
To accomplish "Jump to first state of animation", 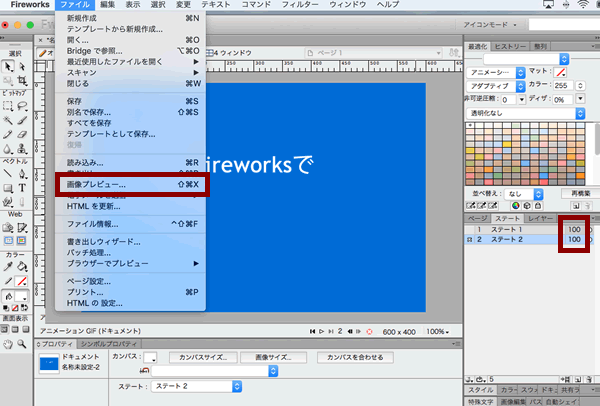I will 313,331.
